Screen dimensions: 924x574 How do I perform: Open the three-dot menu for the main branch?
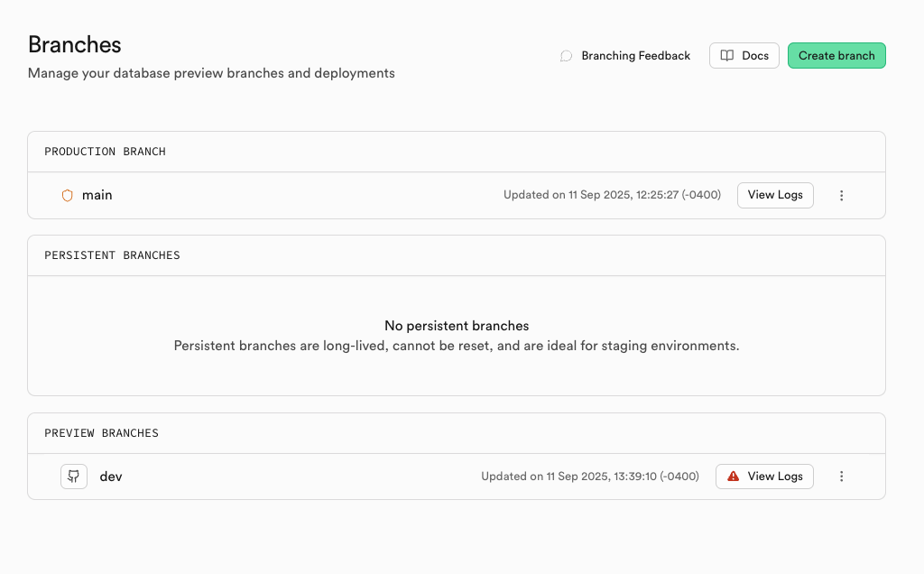[x=842, y=195]
